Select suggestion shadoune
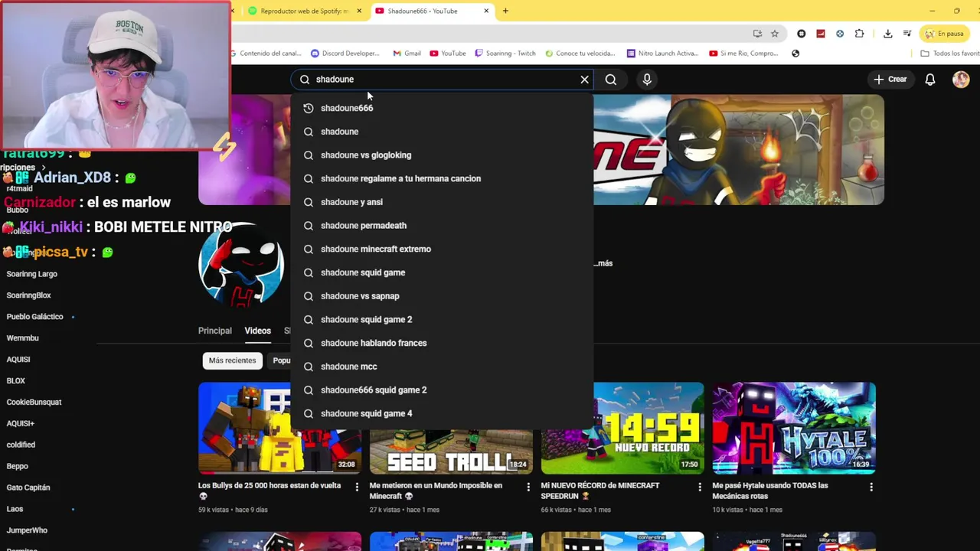 tap(442, 132)
